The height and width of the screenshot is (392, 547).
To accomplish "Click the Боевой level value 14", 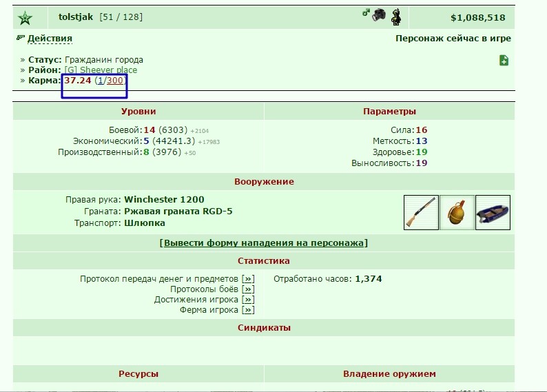I will coord(149,130).
